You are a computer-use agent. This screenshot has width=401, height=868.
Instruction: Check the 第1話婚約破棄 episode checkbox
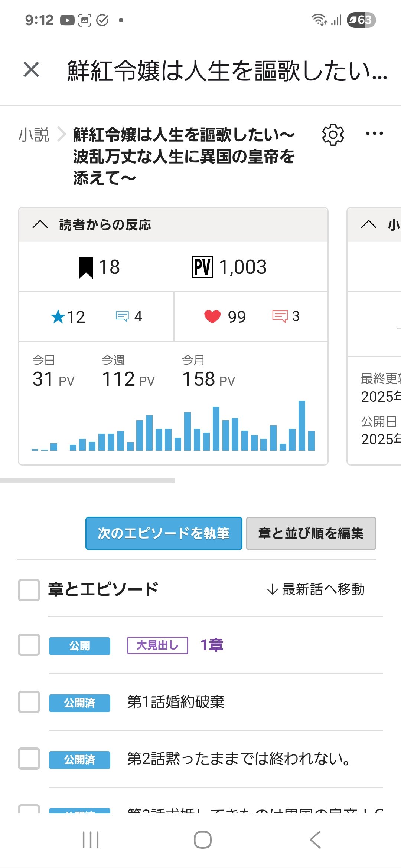click(x=29, y=702)
